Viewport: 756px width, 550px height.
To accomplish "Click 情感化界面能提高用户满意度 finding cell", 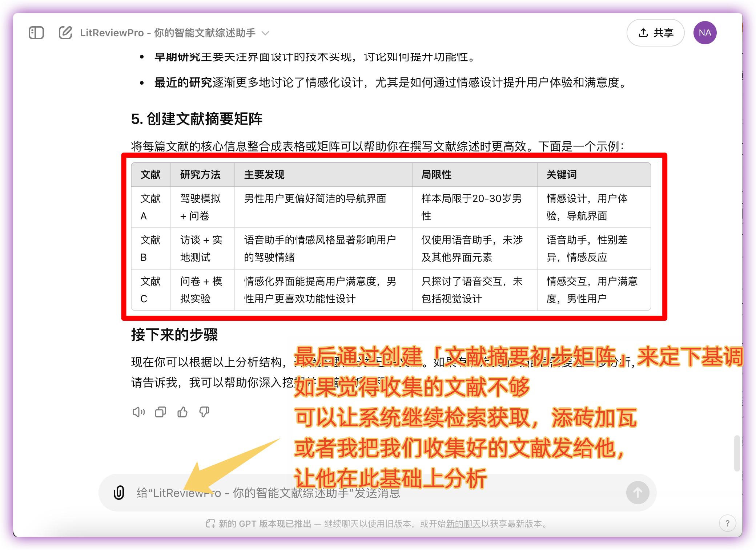I will click(x=323, y=290).
